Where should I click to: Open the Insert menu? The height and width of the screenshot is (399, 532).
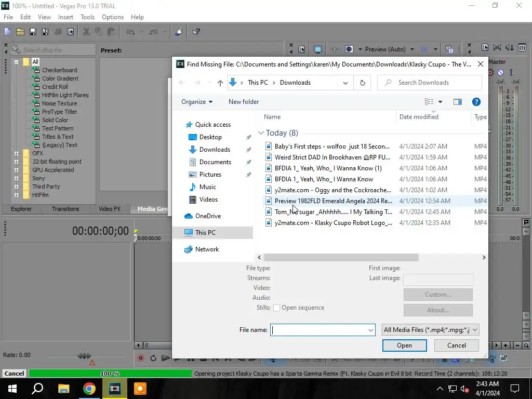(x=65, y=17)
